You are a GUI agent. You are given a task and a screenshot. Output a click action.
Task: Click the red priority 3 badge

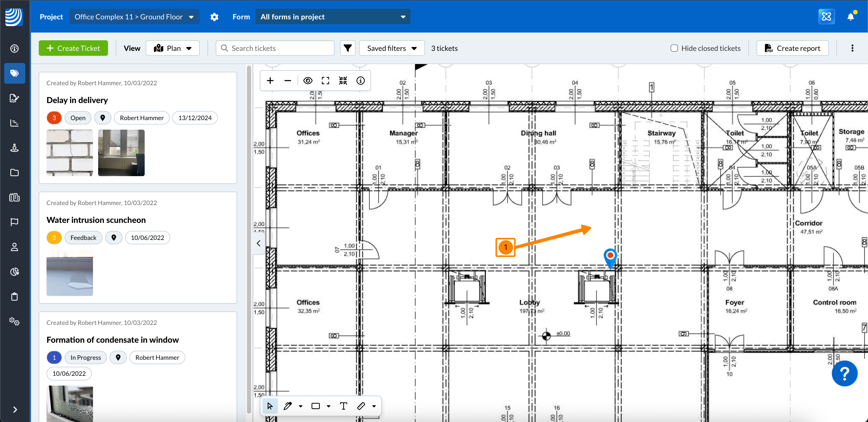(54, 118)
